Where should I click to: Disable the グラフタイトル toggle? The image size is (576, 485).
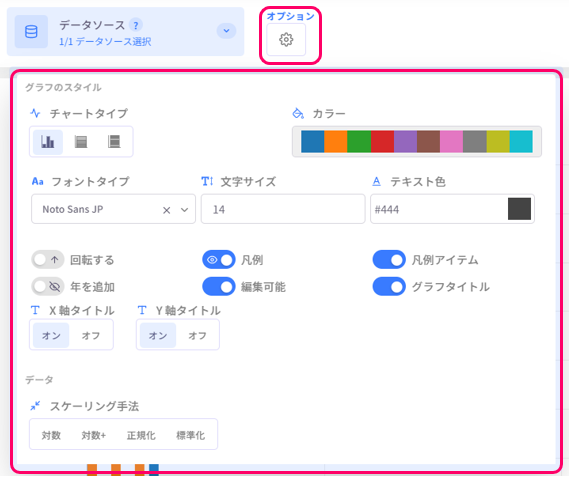click(389, 287)
